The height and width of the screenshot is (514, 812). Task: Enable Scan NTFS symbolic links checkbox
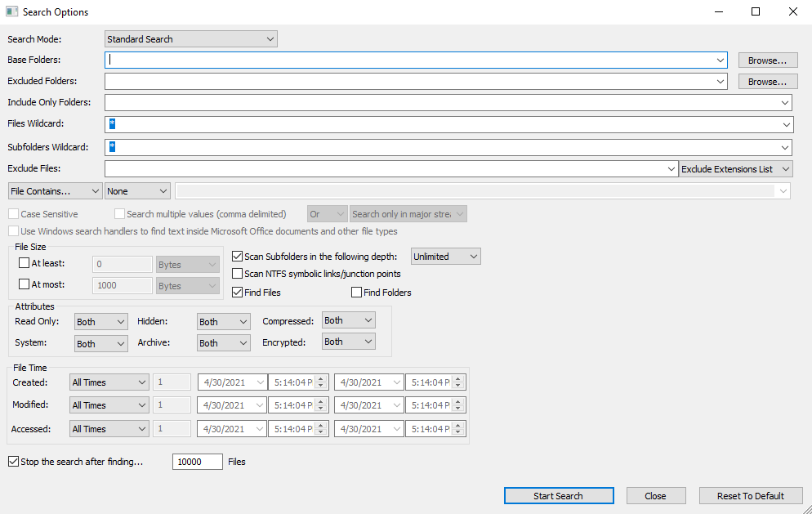[x=238, y=274]
